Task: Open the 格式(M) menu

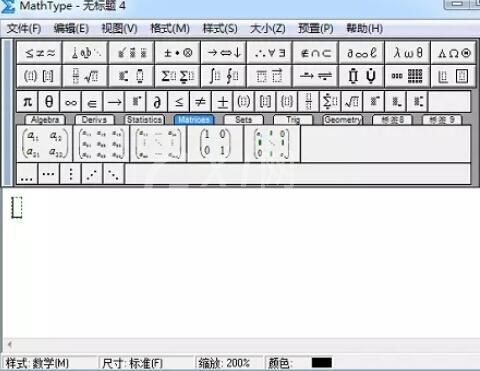Action: pos(170,29)
